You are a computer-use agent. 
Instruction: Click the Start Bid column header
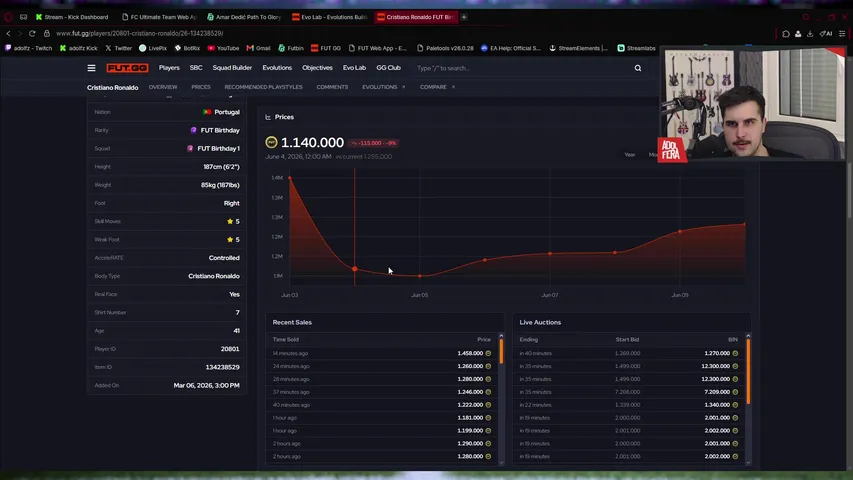(627, 340)
